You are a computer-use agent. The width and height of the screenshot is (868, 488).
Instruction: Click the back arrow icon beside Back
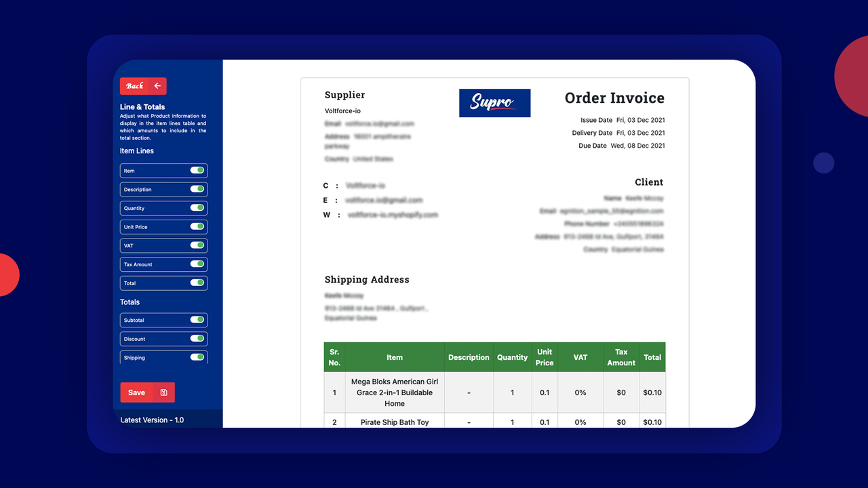click(158, 86)
